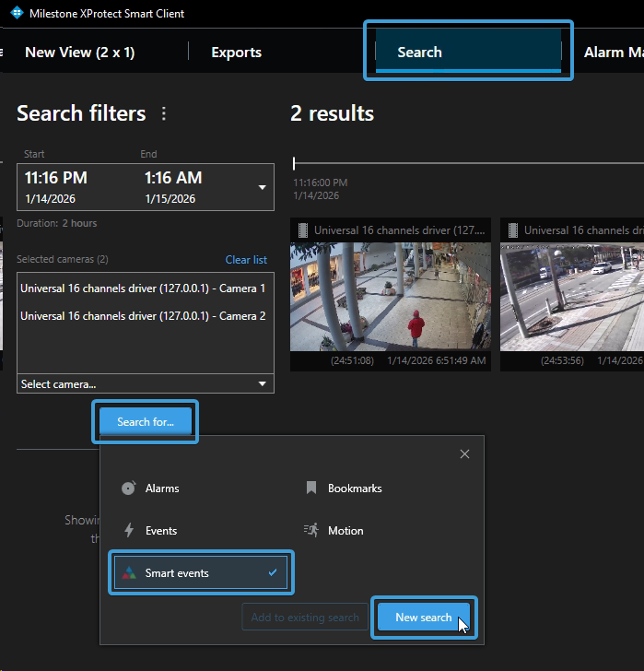Image resolution: width=644 pixels, height=671 pixels.
Task: Open the shopping mall camera result thumbnail
Action: (391, 297)
